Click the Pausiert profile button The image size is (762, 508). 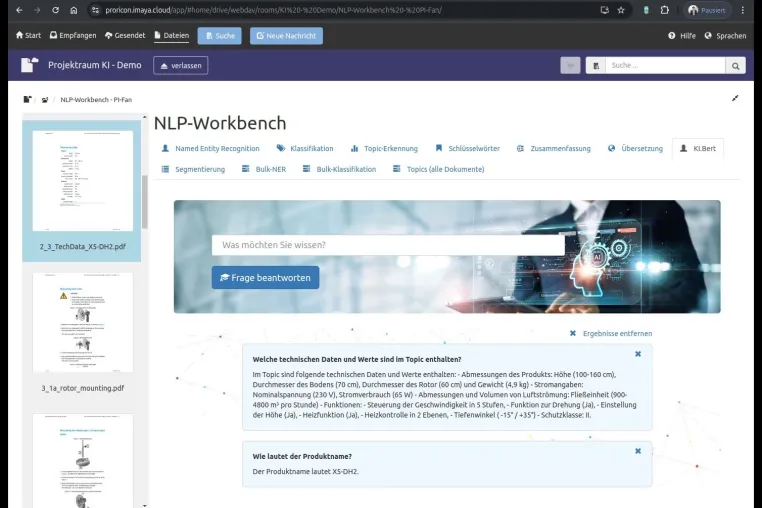pyautogui.click(x=707, y=10)
